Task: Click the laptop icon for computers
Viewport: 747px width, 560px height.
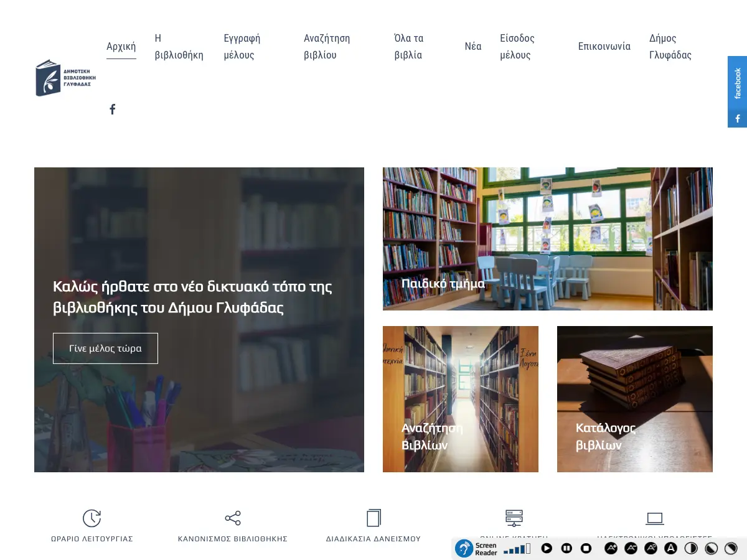Action: [655, 518]
